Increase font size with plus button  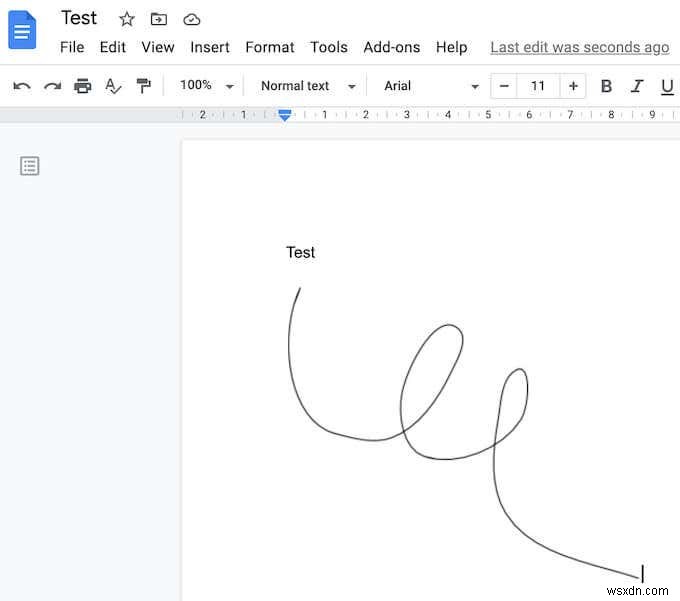[x=573, y=86]
